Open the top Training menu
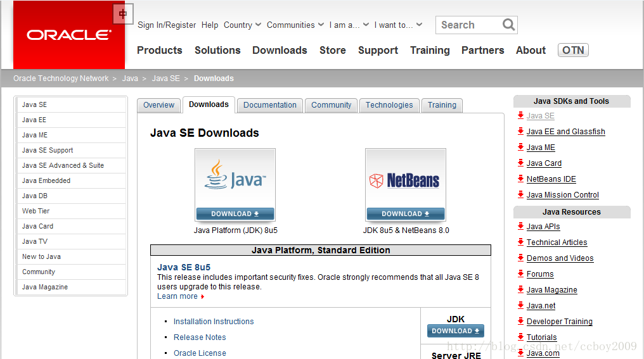This screenshot has width=644, height=359. click(430, 50)
